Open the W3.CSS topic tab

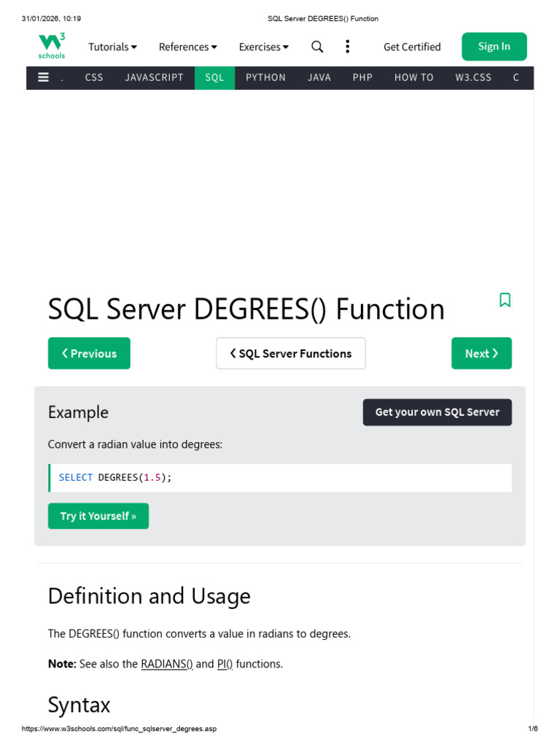click(472, 77)
